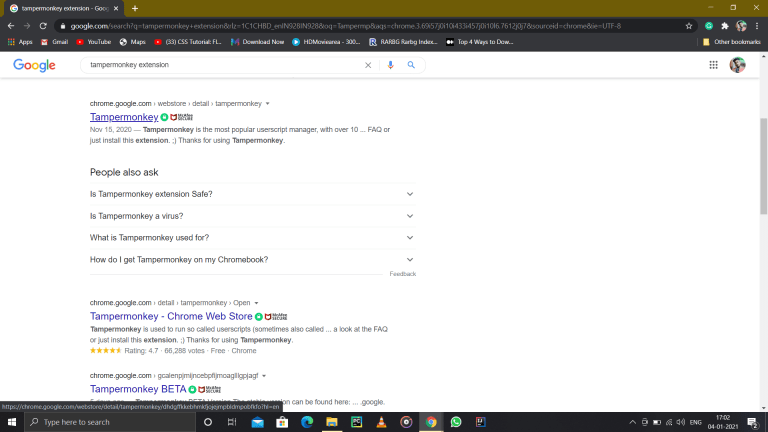This screenshot has height=432, width=768.
Task: Go back to the previous page
Action: [11, 26]
